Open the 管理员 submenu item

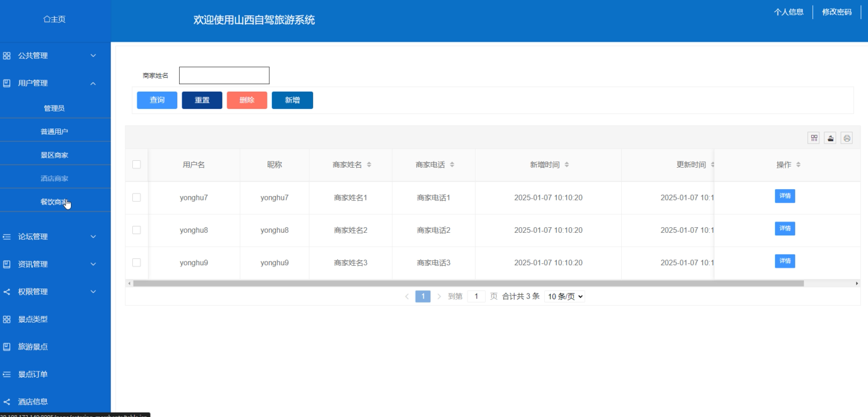pos(54,108)
